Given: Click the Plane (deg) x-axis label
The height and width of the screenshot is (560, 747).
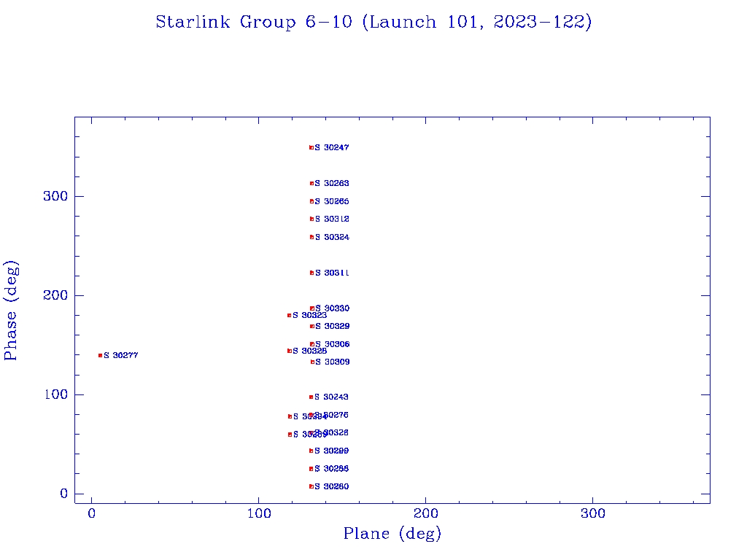Looking at the screenshot, I should [392, 534].
